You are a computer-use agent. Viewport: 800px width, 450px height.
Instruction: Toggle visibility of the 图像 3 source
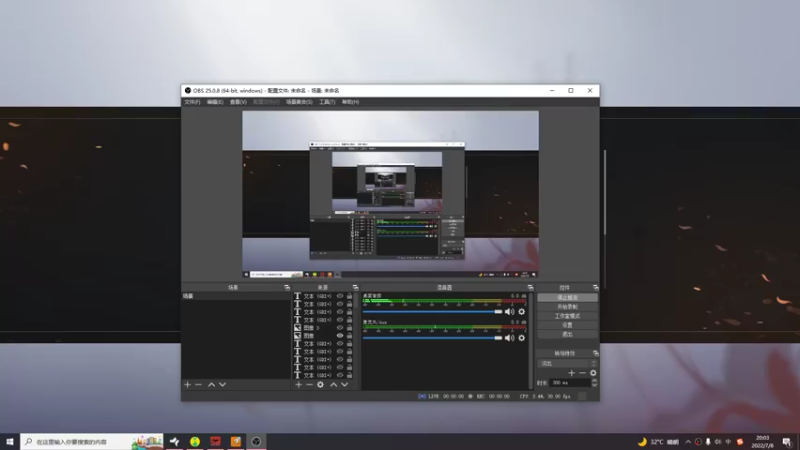point(340,328)
